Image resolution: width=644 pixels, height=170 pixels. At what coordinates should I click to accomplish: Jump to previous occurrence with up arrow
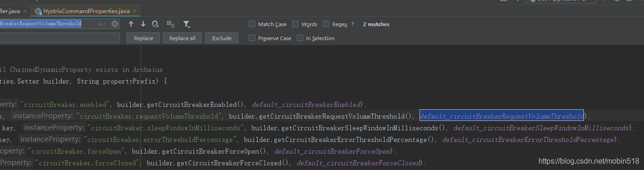[131, 24]
